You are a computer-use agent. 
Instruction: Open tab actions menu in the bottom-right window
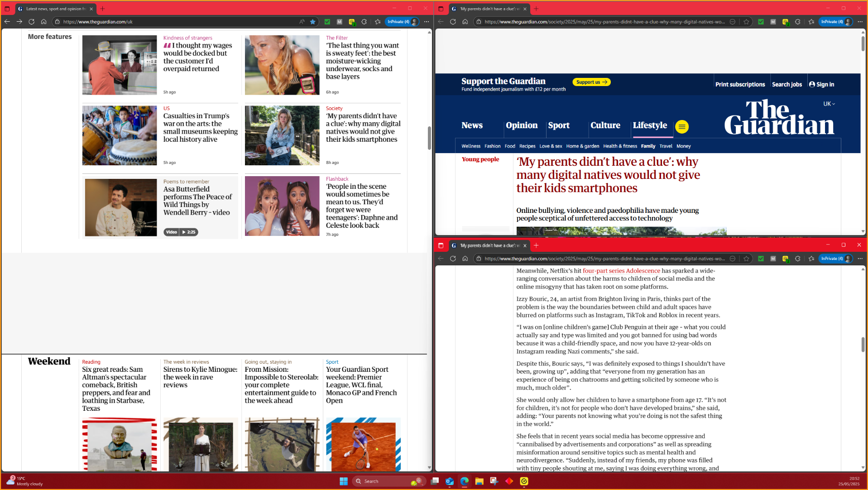pos(441,245)
